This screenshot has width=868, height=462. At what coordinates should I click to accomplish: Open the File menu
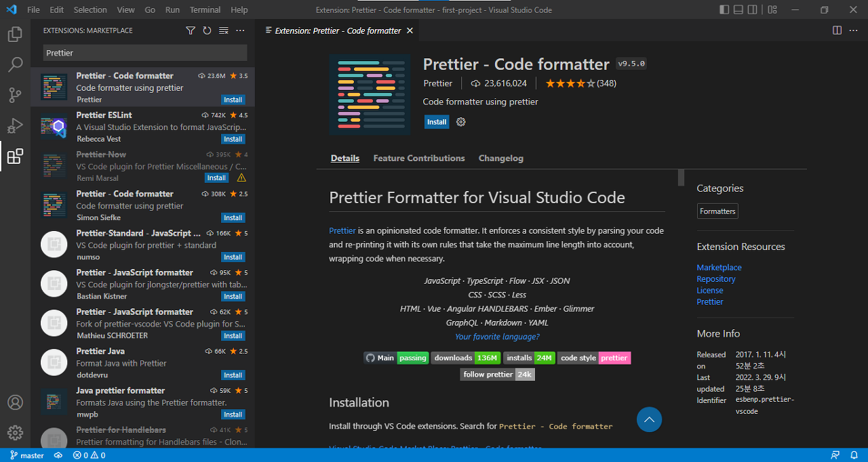(x=33, y=10)
